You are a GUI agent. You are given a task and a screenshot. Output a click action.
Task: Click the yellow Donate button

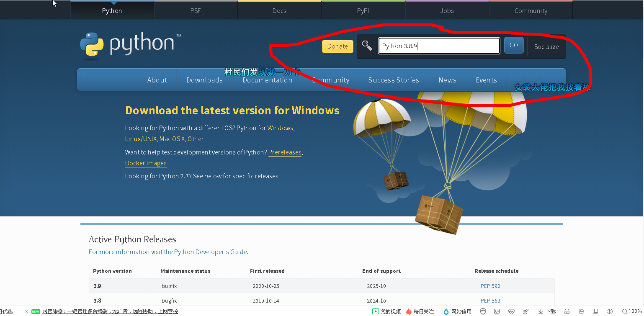[337, 46]
